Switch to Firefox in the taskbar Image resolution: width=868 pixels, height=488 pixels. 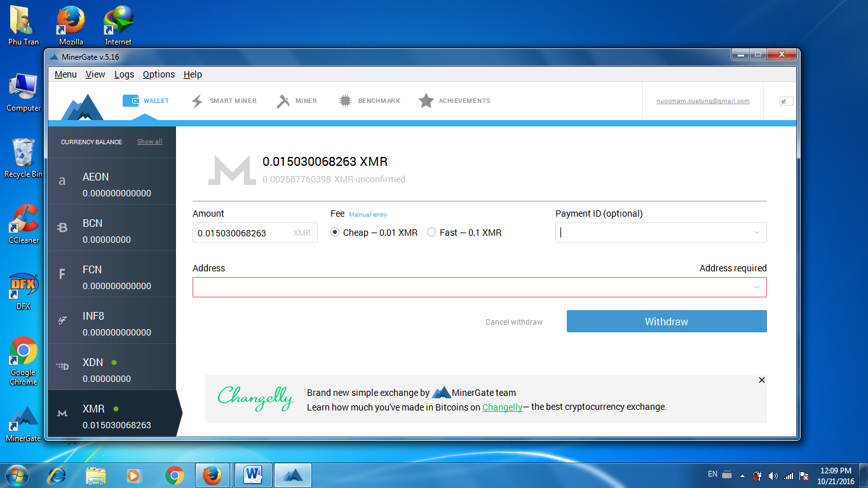click(213, 475)
